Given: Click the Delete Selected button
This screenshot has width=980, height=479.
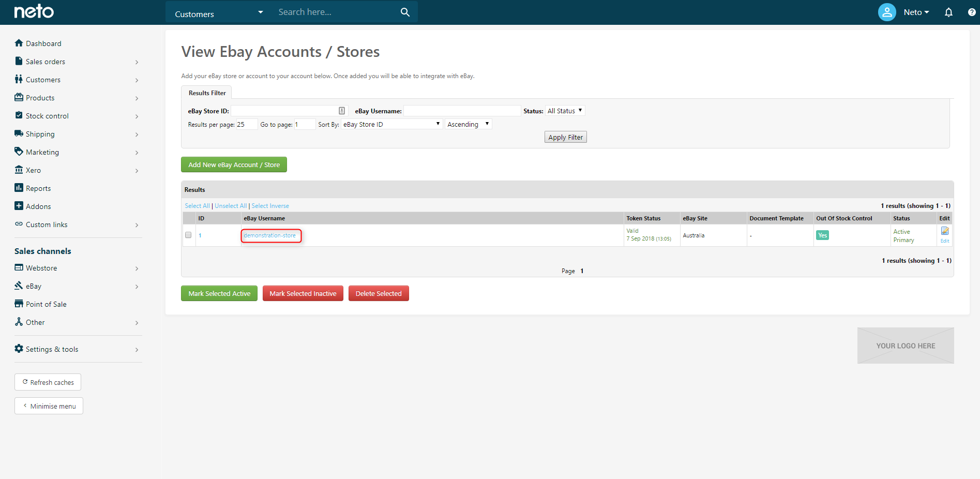Looking at the screenshot, I should (x=379, y=293).
